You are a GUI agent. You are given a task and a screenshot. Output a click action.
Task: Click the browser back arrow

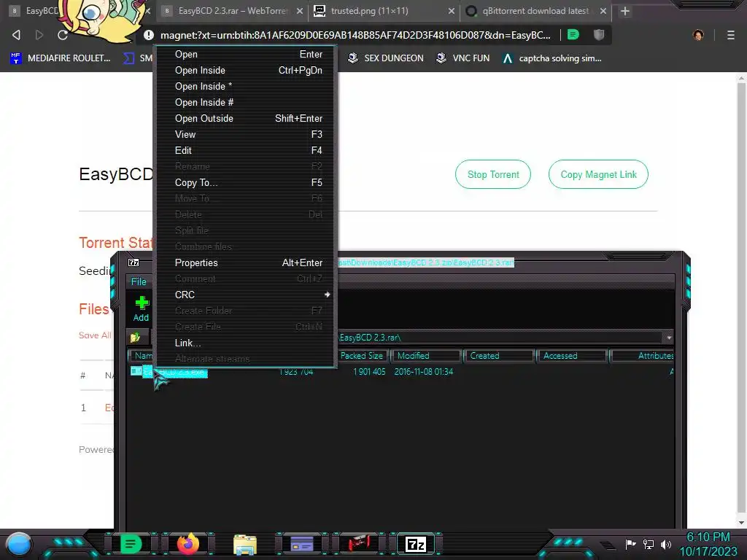click(x=16, y=35)
